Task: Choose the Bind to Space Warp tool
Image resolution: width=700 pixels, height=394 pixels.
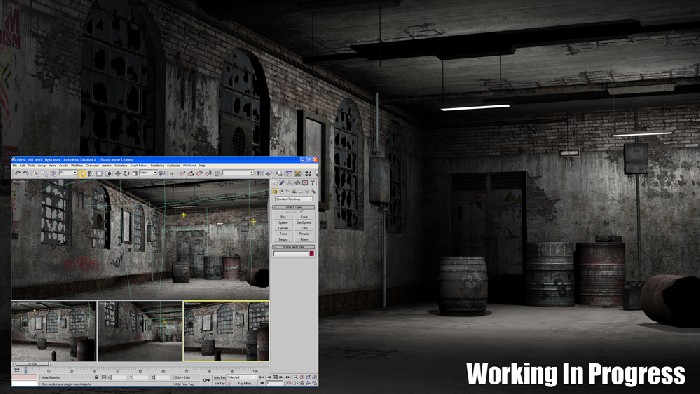Action: pyautogui.click(x=54, y=173)
